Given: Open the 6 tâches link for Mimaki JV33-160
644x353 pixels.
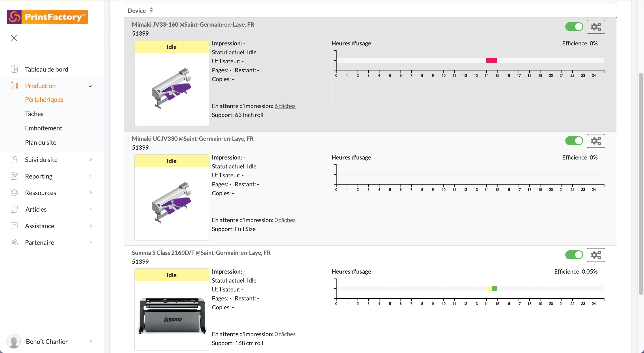Looking at the screenshot, I should [x=285, y=106].
